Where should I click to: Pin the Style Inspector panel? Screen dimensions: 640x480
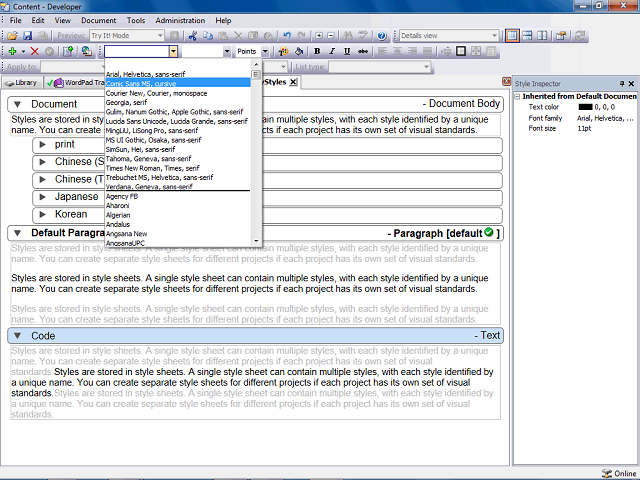[622, 84]
